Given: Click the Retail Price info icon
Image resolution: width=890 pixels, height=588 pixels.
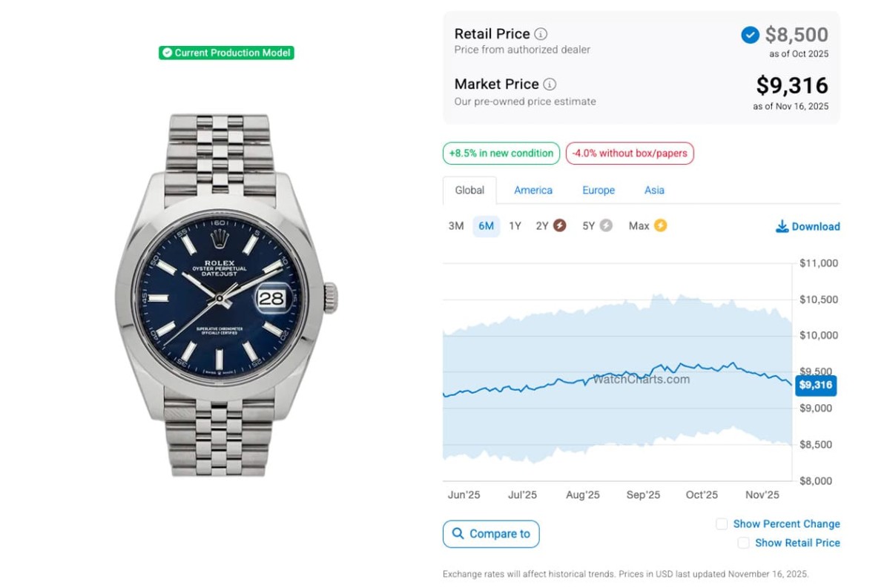Looking at the screenshot, I should click(x=541, y=34).
